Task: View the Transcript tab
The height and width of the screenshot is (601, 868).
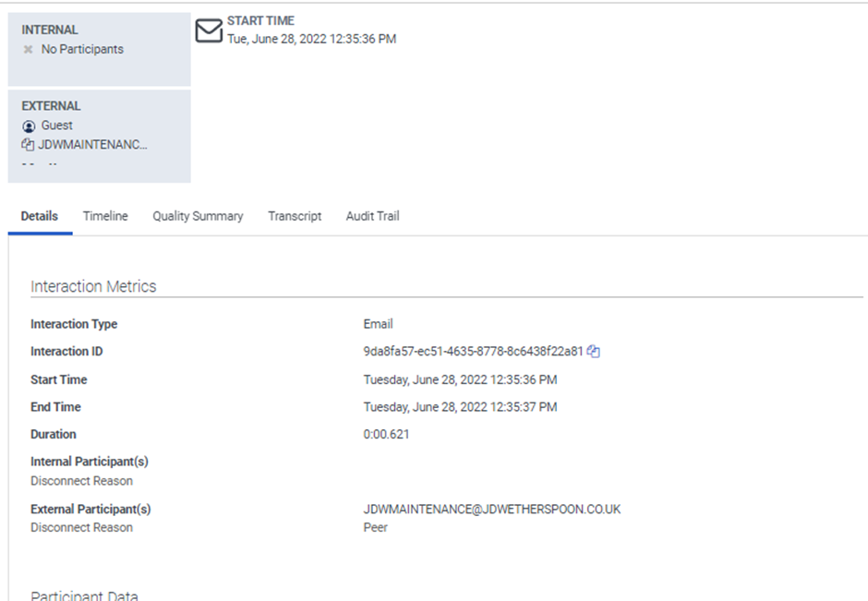Action: (x=295, y=216)
